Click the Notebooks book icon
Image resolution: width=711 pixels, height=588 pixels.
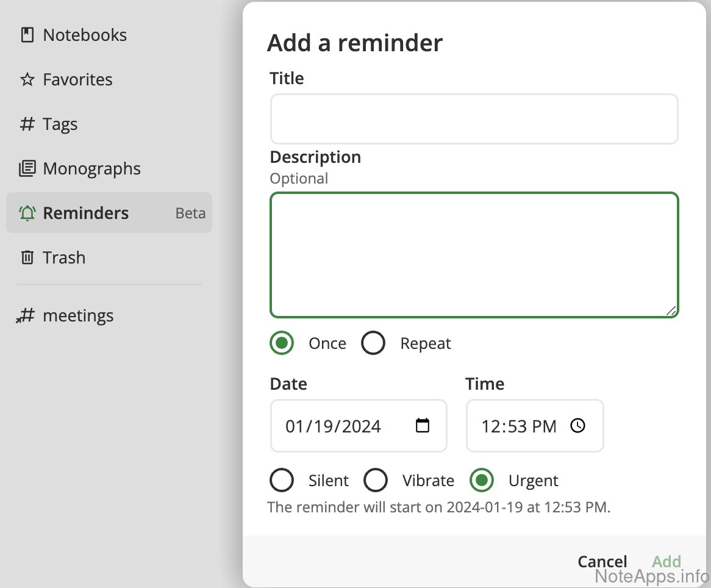click(27, 35)
